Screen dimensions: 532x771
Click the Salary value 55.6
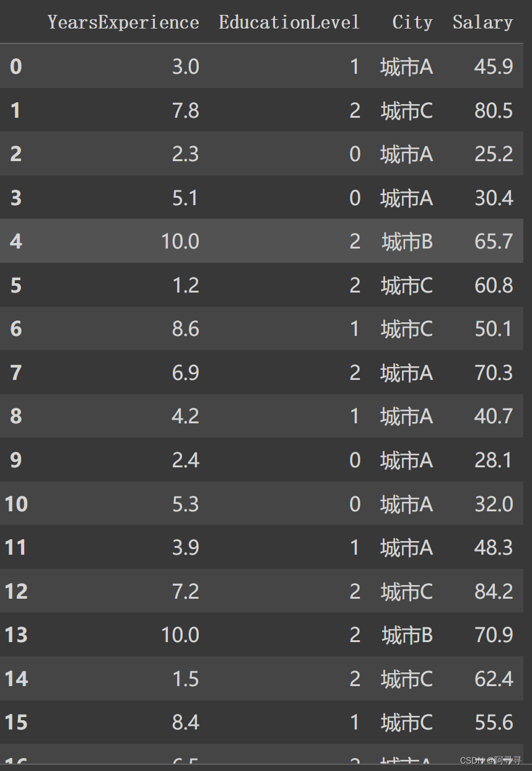tap(494, 722)
